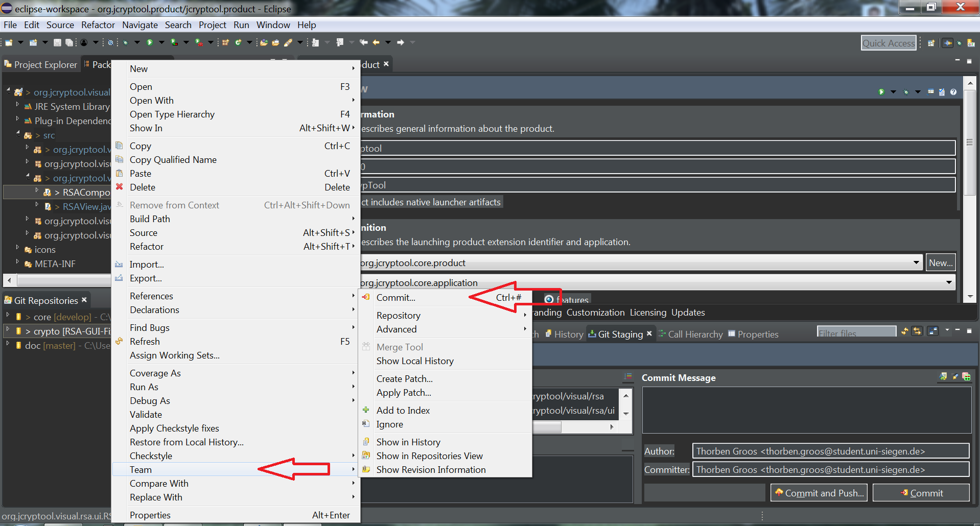Click the help question mark icon in editor
This screenshot has width=980, height=526.
pyautogui.click(x=953, y=92)
